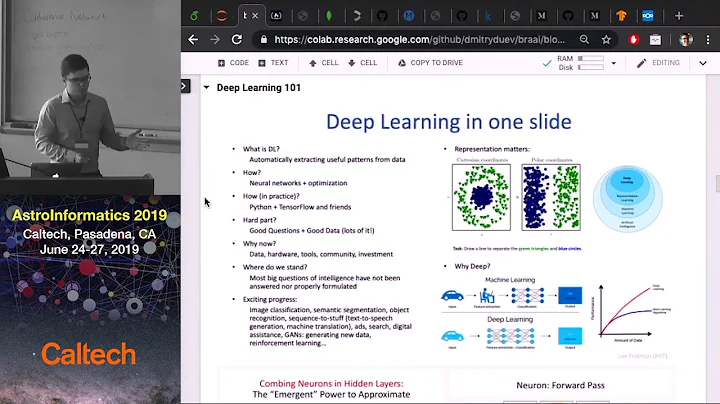This screenshot has width=720, height=404.
Task: Switch to the orange Jupyter tab
Action: (x=222, y=16)
